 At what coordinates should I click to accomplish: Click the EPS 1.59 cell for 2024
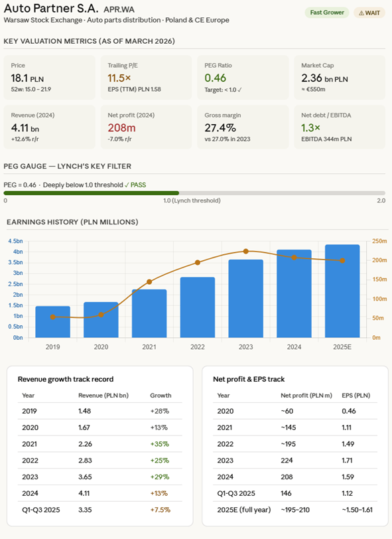[x=348, y=477]
